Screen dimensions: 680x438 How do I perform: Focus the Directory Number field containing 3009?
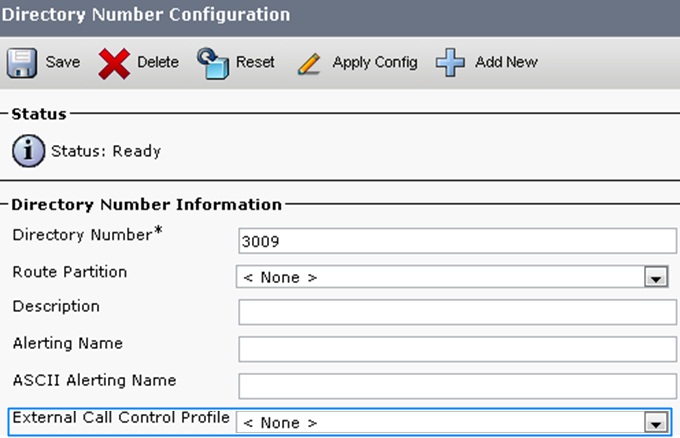457,241
